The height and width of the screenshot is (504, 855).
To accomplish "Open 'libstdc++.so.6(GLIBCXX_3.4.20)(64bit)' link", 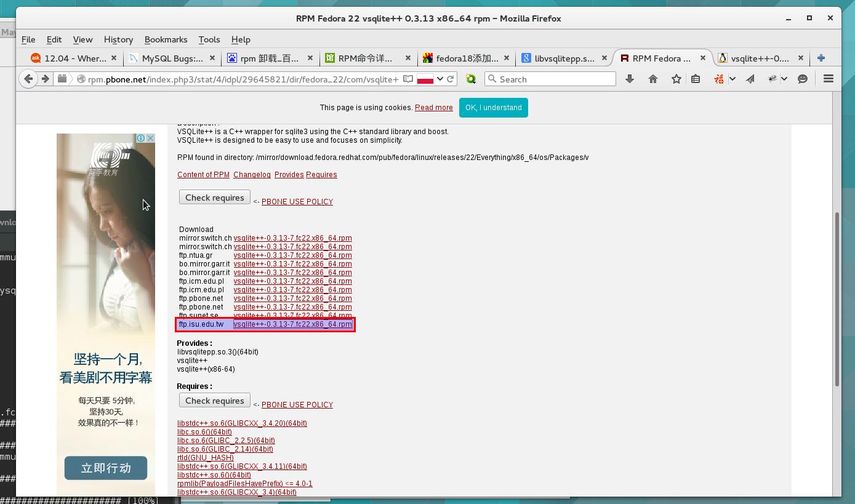I will click(x=242, y=423).
